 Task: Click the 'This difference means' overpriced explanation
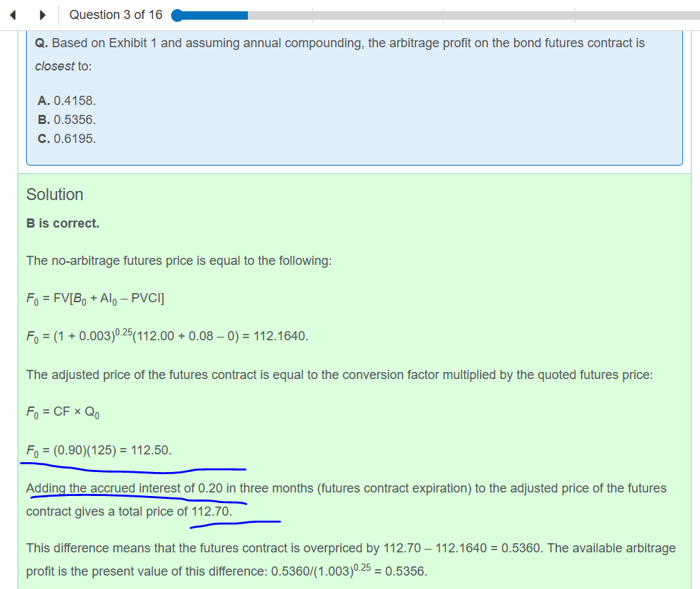tap(350, 548)
